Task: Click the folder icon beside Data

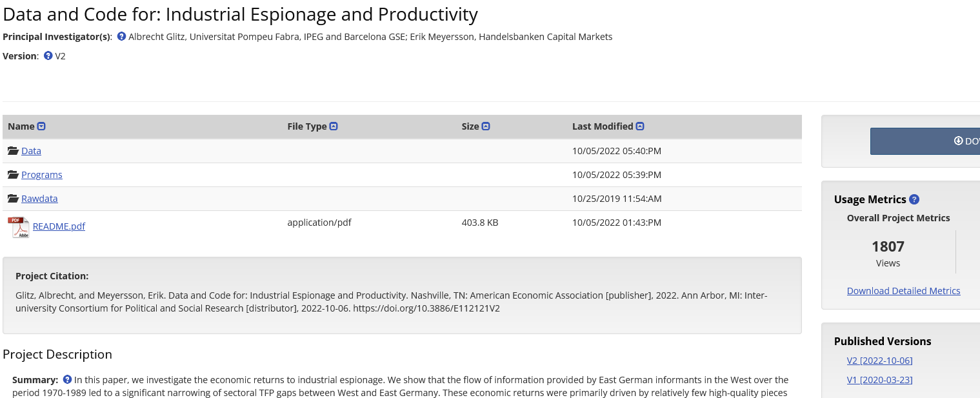Action: (12, 150)
